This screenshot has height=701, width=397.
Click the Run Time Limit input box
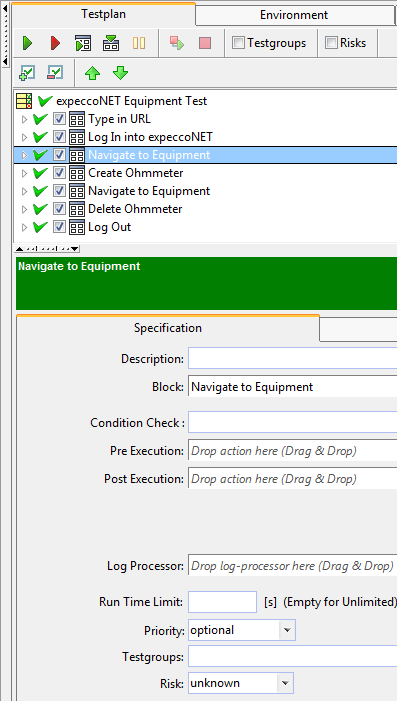222,602
